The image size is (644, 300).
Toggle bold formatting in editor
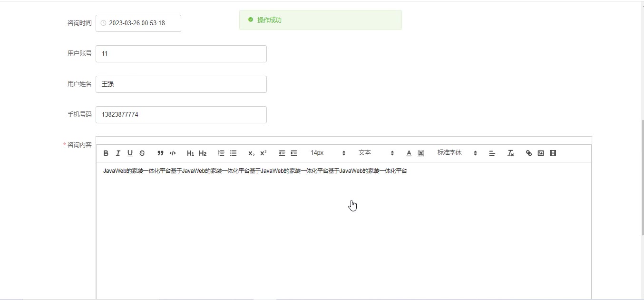click(106, 153)
